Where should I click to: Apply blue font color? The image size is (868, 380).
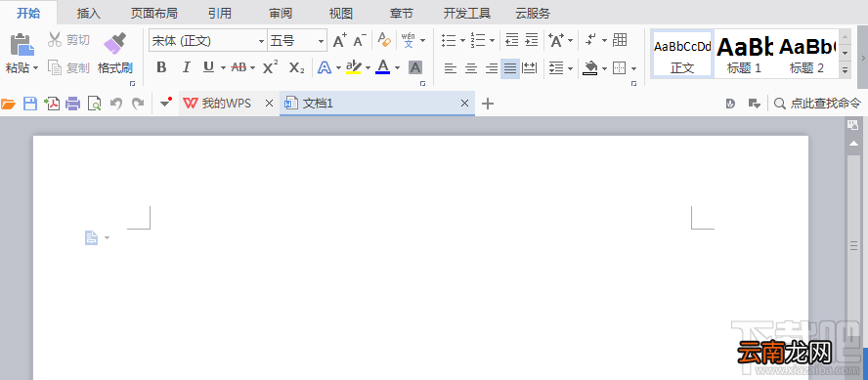tap(382, 67)
